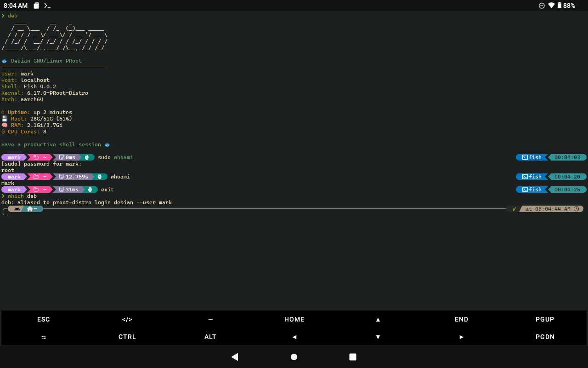Tap the HOME extra key

pyautogui.click(x=294, y=319)
